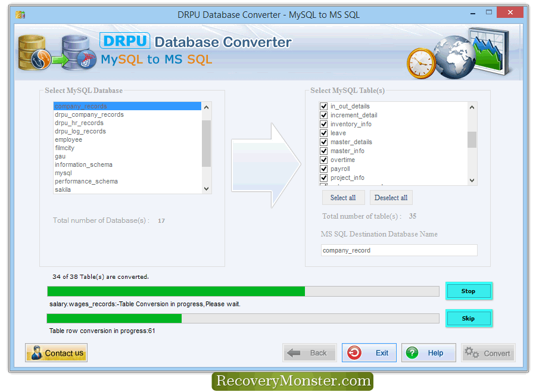536x392 pixels.
Task: Toggle inventory_info checkbox
Action: pos(324,124)
